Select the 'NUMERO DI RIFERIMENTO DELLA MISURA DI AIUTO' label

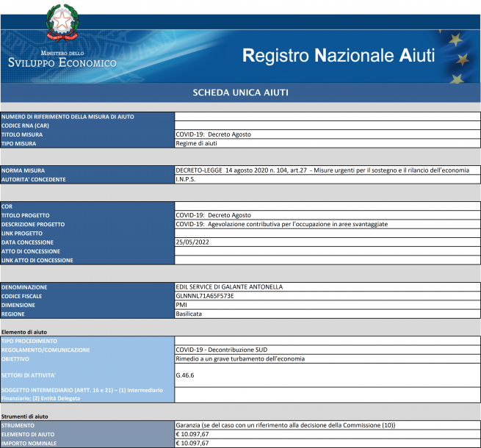click(68, 117)
